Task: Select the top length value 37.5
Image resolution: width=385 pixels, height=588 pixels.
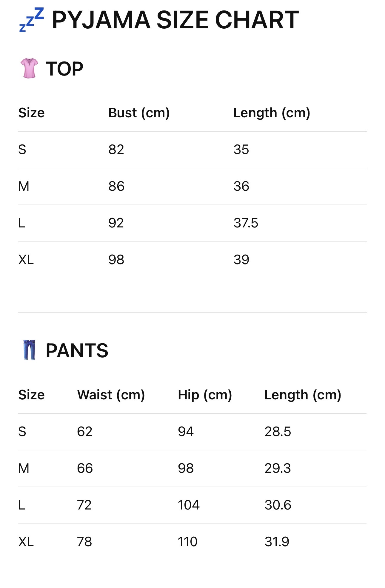Action: [x=246, y=223]
